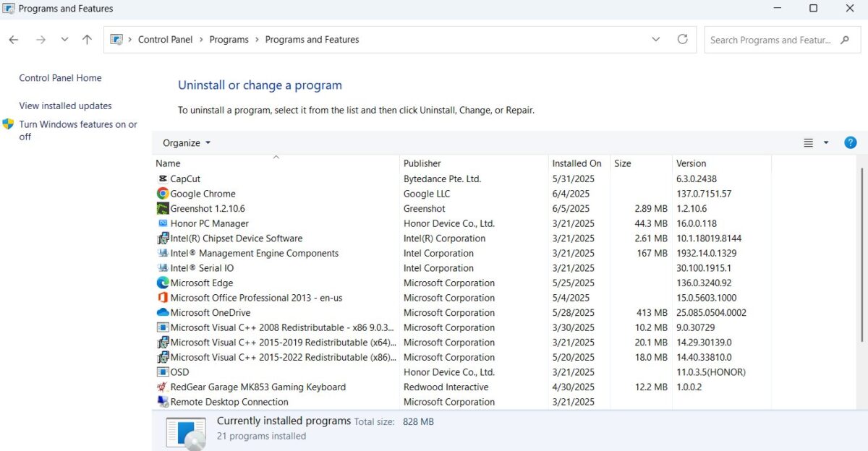
Task: Click the Greenshot 1.2.10.6 icon
Action: point(163,209)
